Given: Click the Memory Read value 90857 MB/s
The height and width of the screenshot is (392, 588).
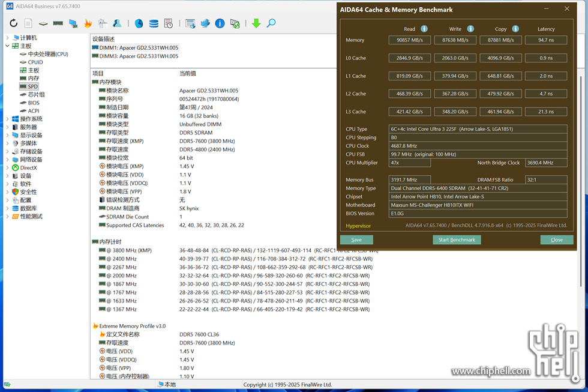Looking at the screenshot, I should pos(409,40).
